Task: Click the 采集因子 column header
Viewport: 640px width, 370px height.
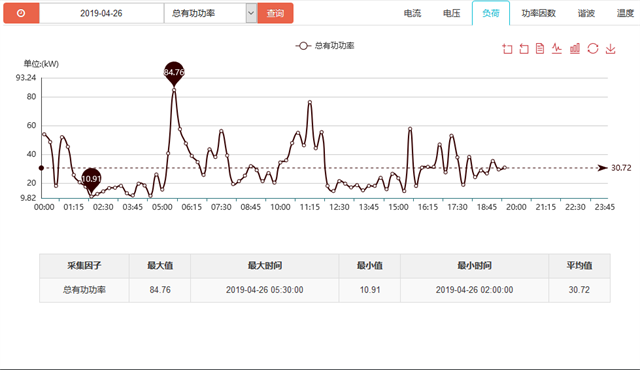Action: (84, 266)
